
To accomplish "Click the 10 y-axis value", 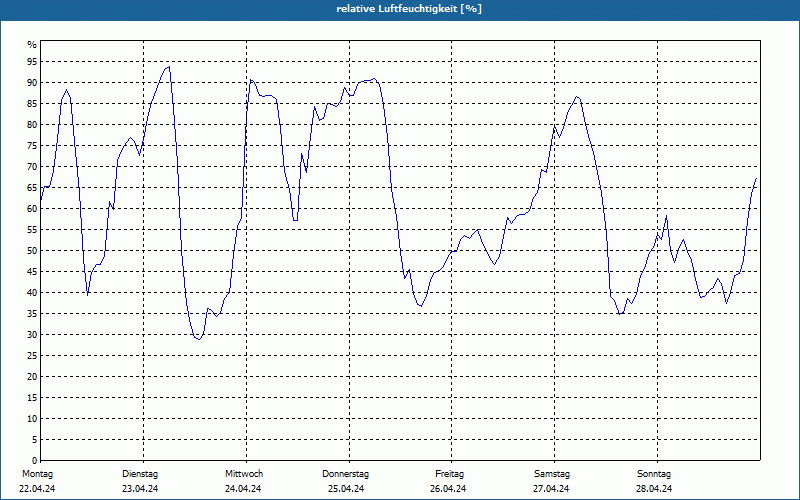I will (x=32, y=419).
